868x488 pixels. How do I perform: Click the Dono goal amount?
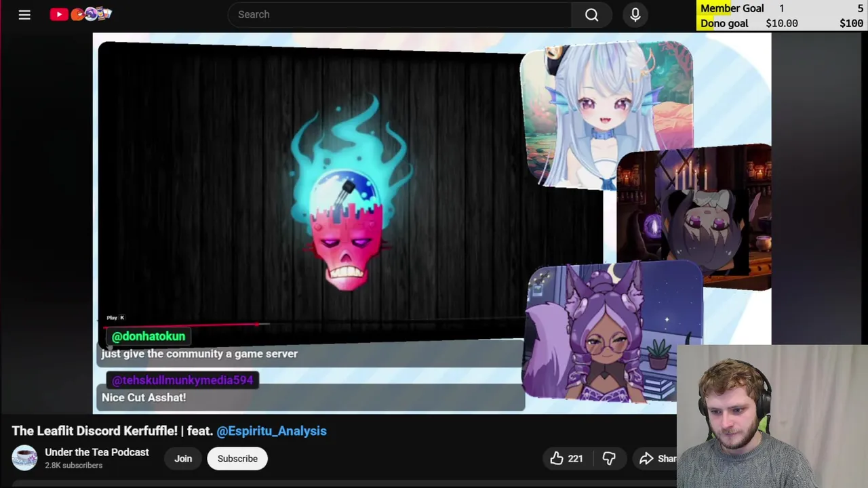(782, 23)
